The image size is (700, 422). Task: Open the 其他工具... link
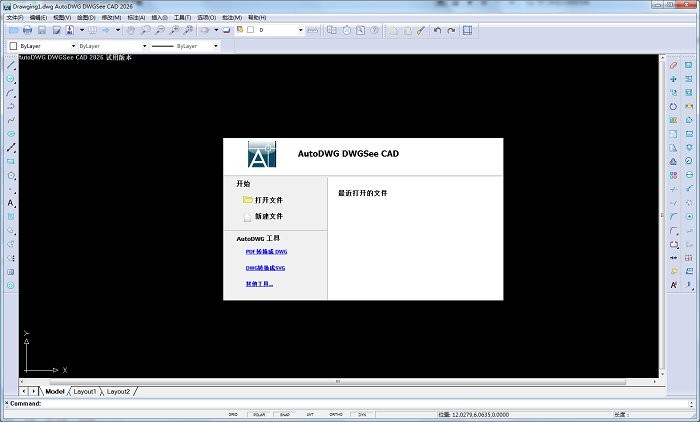259,284
